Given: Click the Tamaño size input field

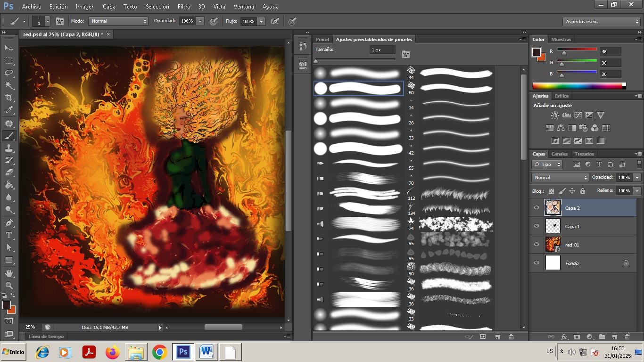Looking at the screenshot, I should [x=382, y=49].
